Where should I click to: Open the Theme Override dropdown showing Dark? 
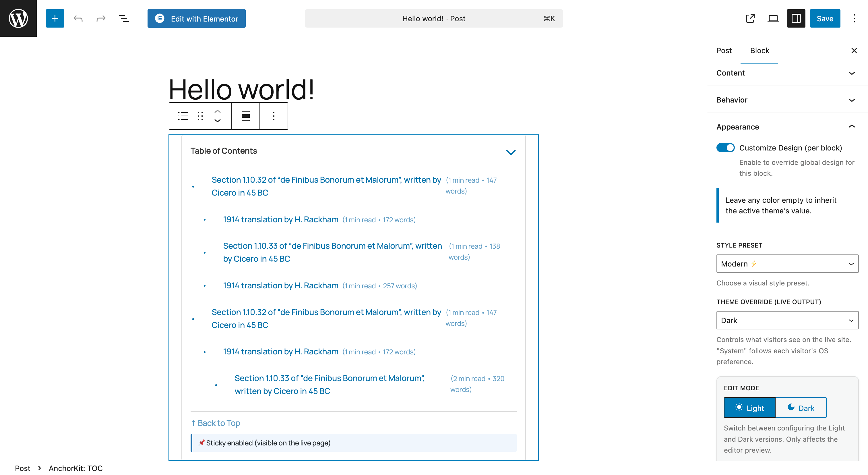click(787, 320)
